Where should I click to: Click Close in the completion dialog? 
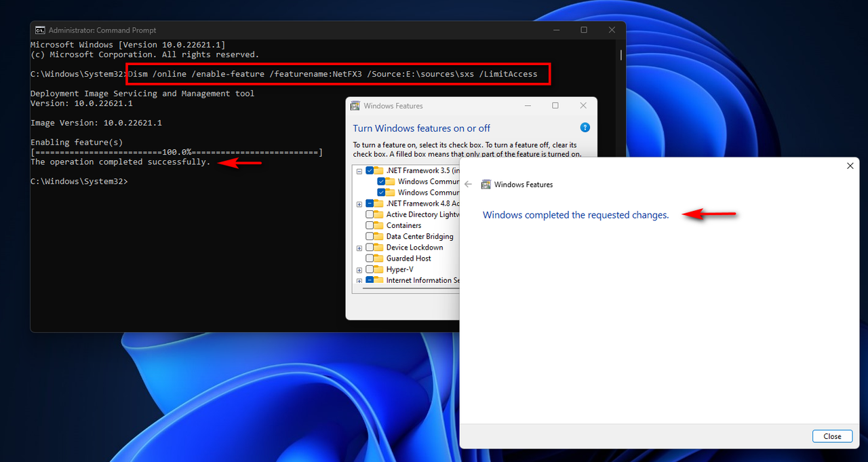click(832, 436)
